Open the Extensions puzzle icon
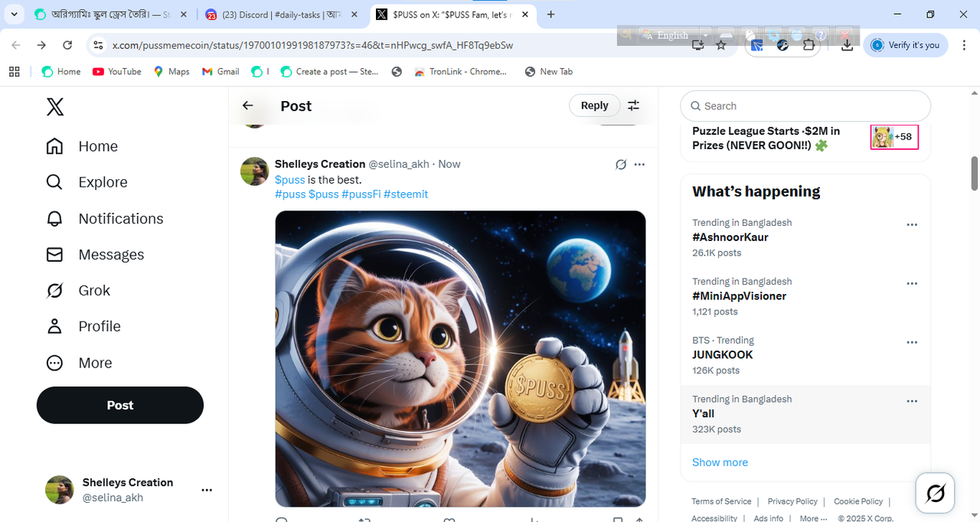 click(808, 45)
